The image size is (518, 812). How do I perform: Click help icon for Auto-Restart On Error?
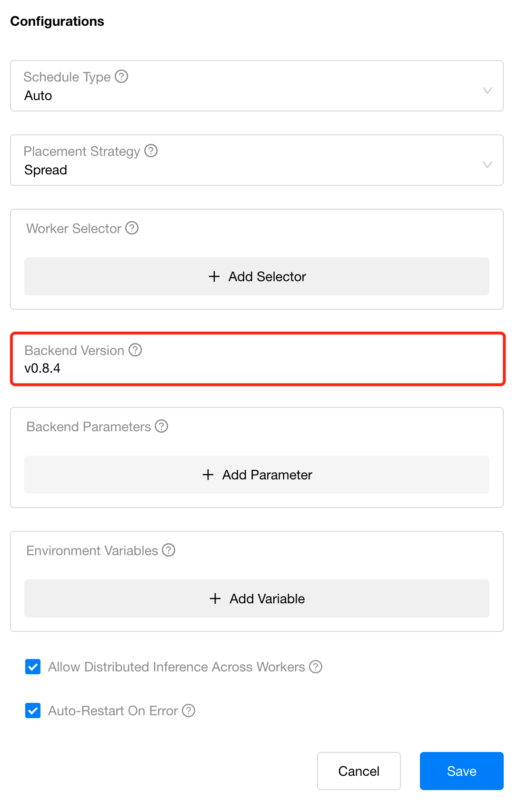pos(189,710)
